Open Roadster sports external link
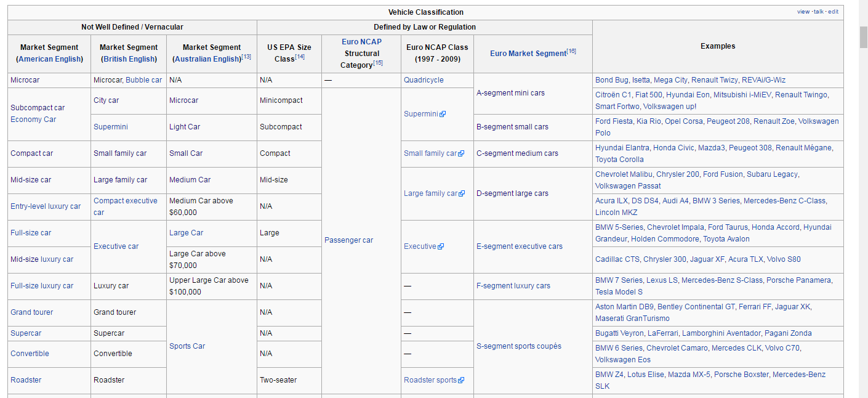The width and height of the screenshot is (868, 398). (434, 380)
